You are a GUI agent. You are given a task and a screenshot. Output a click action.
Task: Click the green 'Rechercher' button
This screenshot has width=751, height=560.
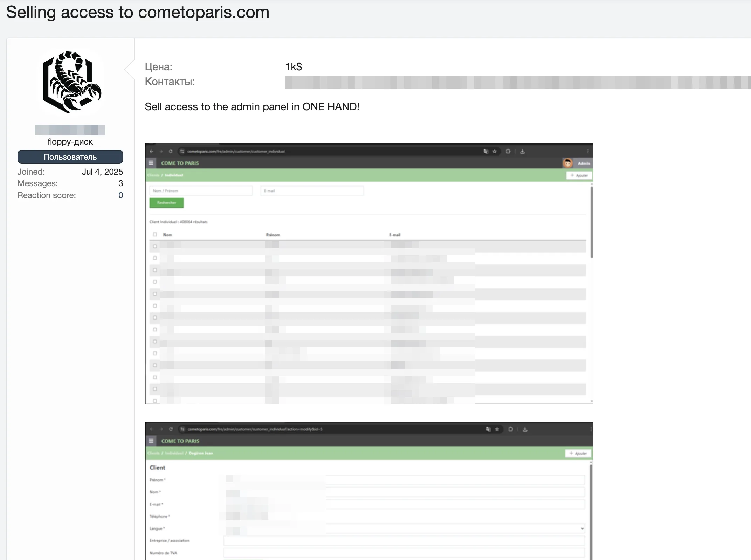click(166, 203)
